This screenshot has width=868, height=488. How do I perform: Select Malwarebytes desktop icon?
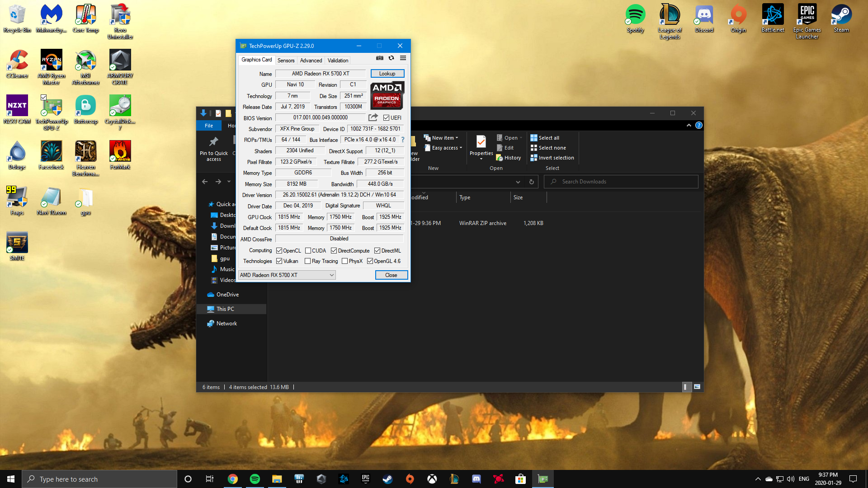point(52,19)
